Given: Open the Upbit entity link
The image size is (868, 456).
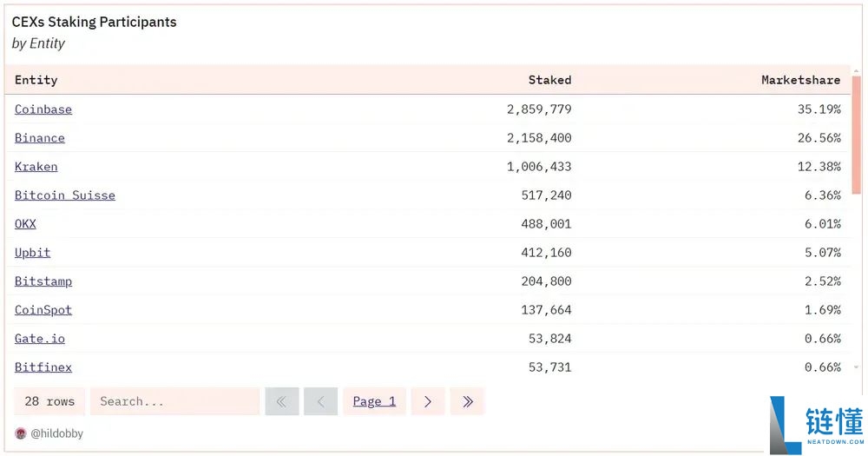Looking at the screenshot, I should pyautogui.click(x=32, y=253).
